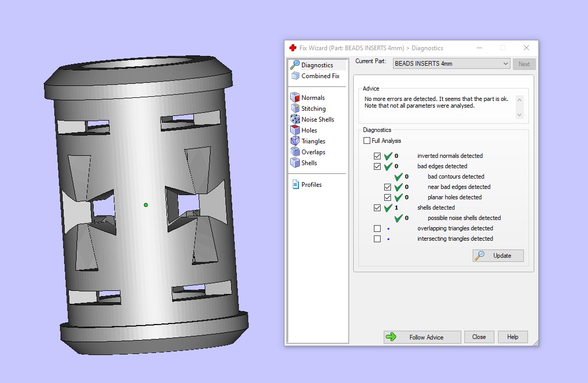
Task: Close the Fix Wizard with the X
Action: (x=526, y=48)
